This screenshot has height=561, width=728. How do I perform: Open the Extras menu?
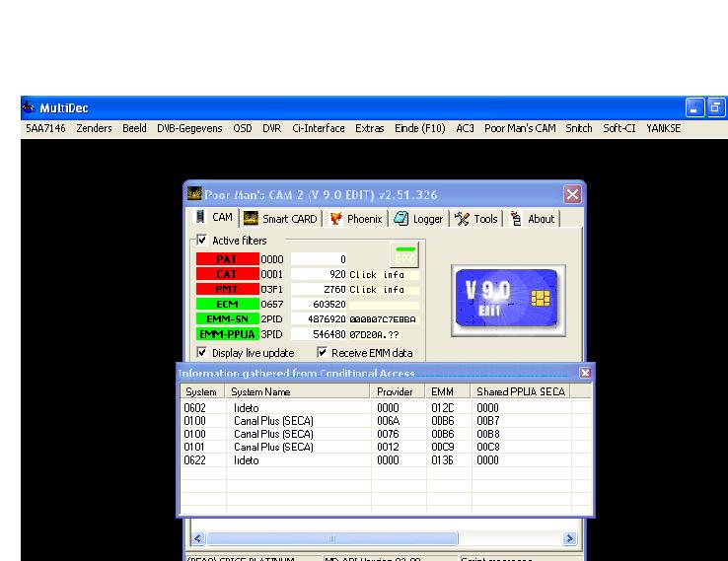[370, 128]
